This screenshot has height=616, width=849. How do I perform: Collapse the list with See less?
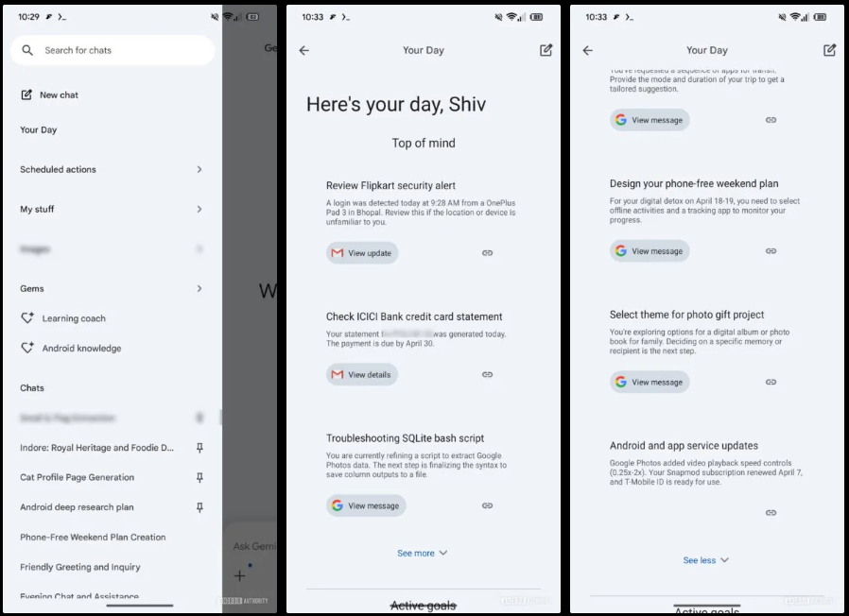pos(705,560)
